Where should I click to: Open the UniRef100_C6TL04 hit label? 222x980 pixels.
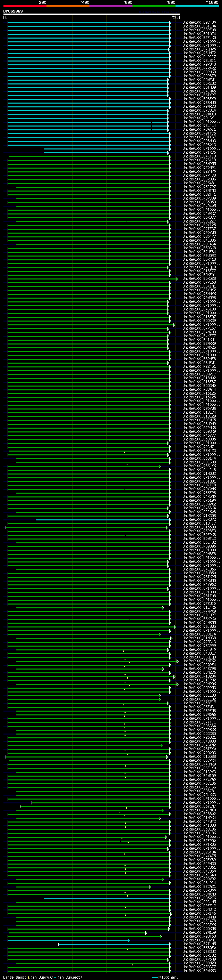tap(199, 26)
